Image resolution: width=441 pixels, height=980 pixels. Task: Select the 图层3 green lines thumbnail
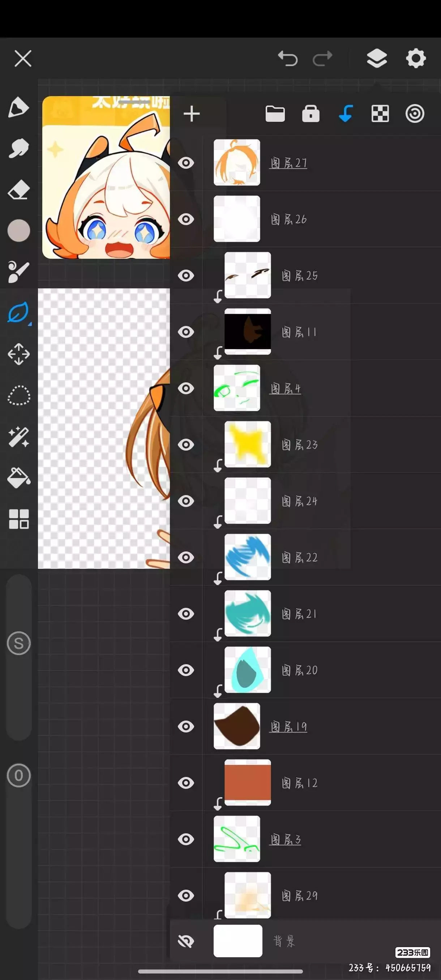point(237,838)
